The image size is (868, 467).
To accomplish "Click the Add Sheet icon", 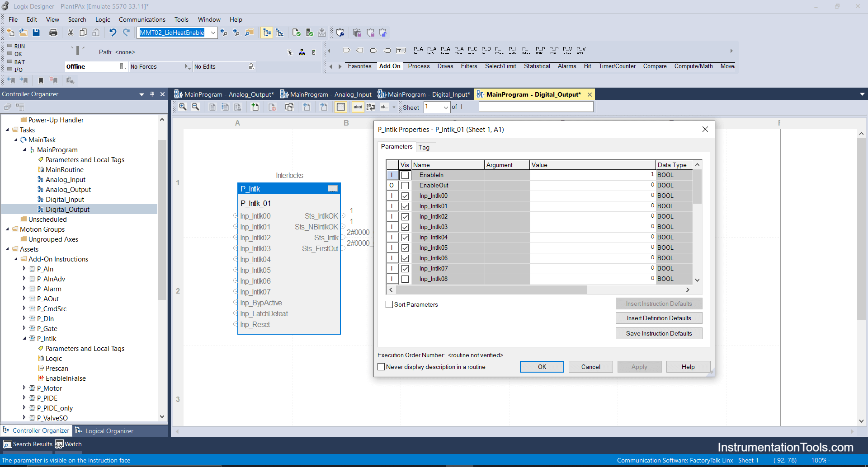I will 255,107.
